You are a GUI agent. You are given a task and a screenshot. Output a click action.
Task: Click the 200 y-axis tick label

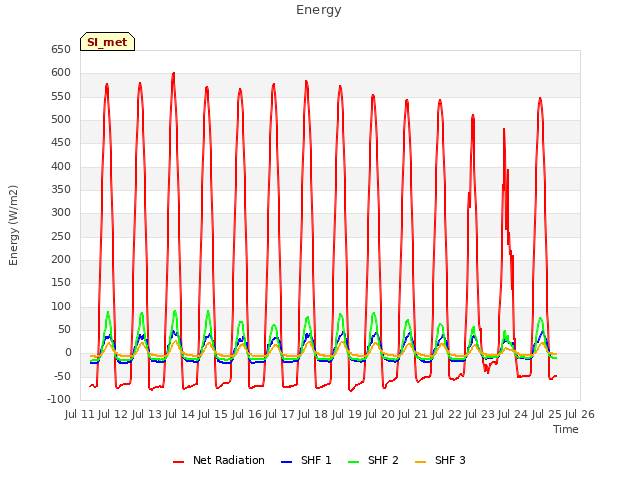(61, 260)
